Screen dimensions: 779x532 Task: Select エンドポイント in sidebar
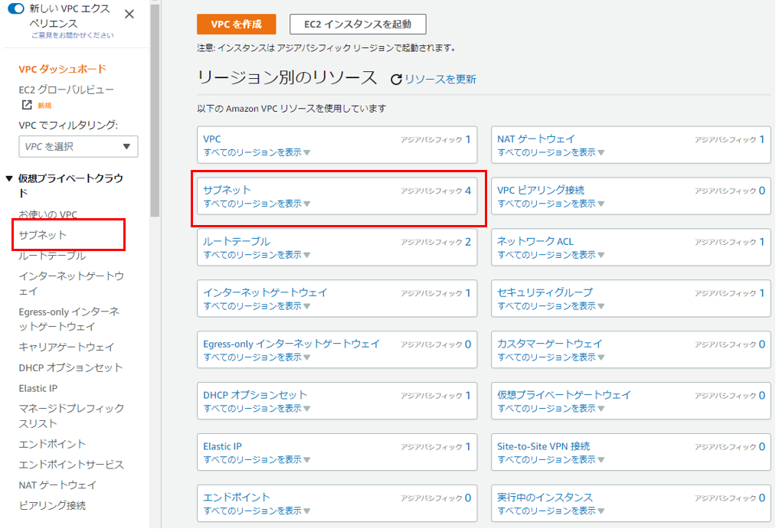coord(52,444)
